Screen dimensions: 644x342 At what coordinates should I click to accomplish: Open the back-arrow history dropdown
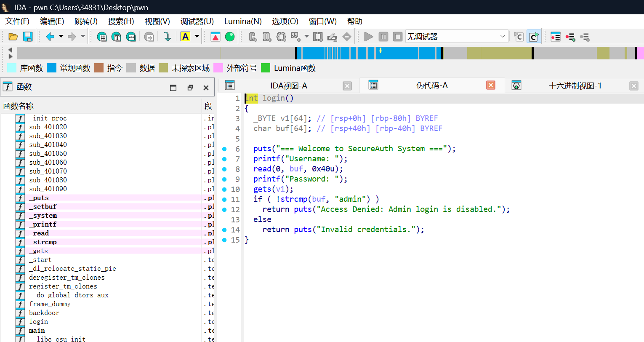(61, 37)
